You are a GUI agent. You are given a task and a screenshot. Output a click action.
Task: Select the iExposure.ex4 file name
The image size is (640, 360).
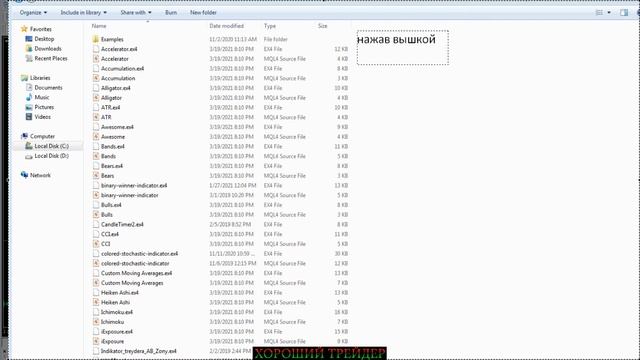[117, 332]
